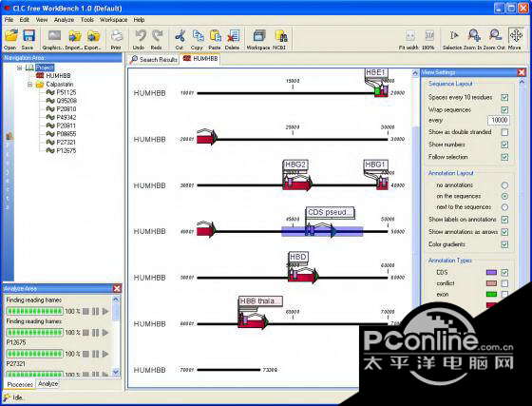
Task: Select the Zoom Out tool
Action: 495,35
